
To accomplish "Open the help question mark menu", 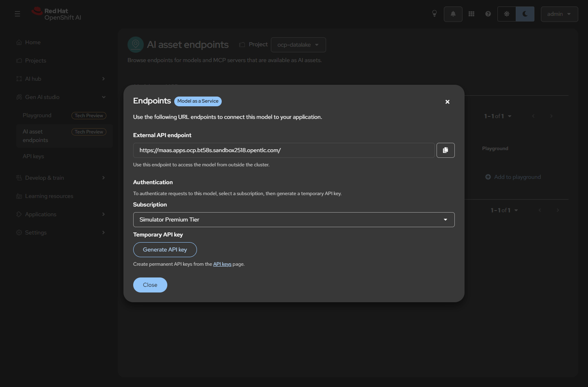I will 488,14.
